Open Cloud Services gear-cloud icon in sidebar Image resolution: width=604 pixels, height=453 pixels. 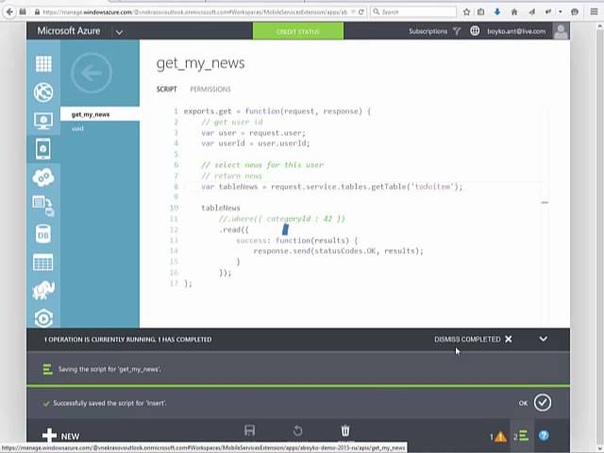44,177
